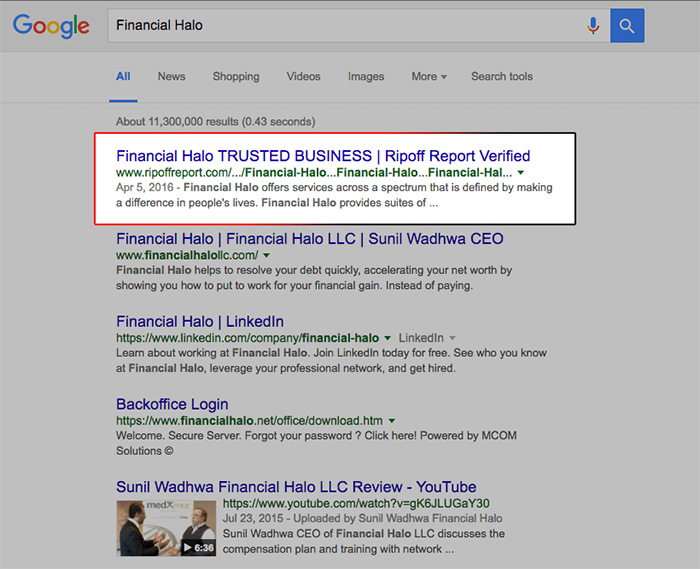Click the financialhalo.net/office/download.htm URL text
Viewport: 700px width, 569px height.
(x=249, y=420)
